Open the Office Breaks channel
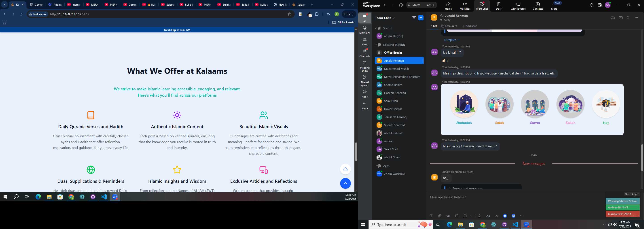This screenshot has height=229, width=644. [399, 53]
